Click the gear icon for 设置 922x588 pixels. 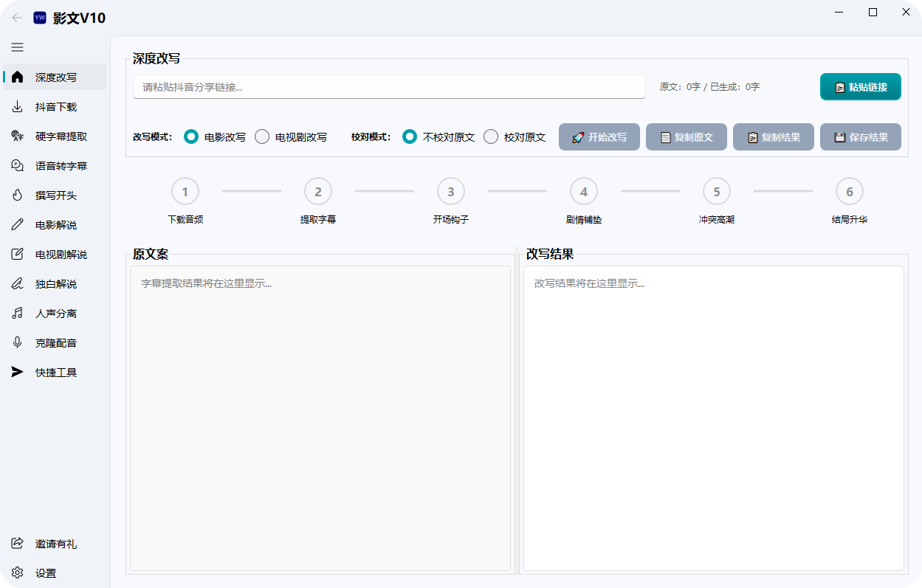point(18,573)
